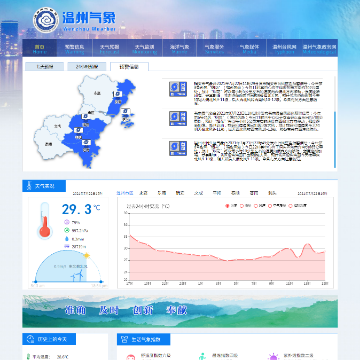The image size is (360, 360).
Task: Select the second chart legend radio option
Action: point(242,206)
